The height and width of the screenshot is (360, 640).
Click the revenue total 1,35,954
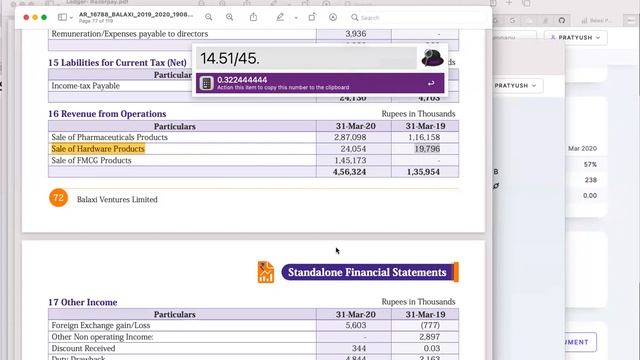click(423, 172)
